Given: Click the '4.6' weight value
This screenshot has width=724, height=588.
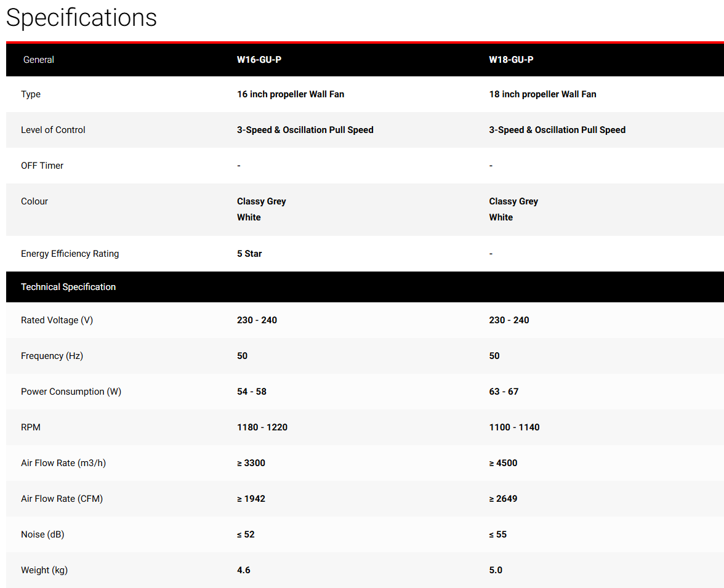Looking at the screenshot, I should click(243, 570).
